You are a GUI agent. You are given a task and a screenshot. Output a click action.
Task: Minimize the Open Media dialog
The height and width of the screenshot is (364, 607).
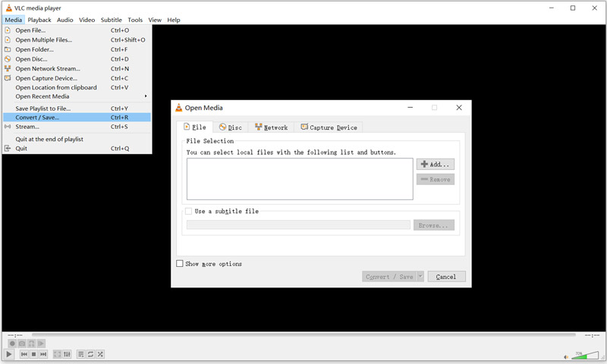click(410, 108)
